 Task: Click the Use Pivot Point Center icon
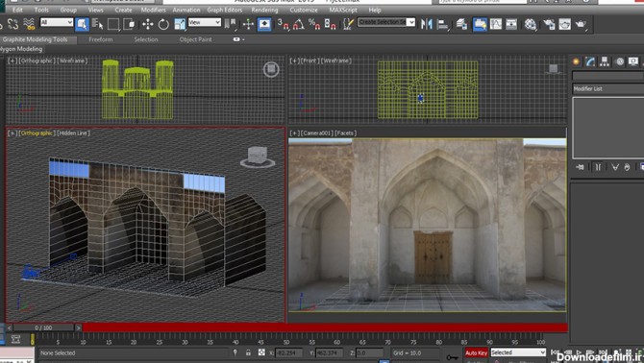click(230, 24)
